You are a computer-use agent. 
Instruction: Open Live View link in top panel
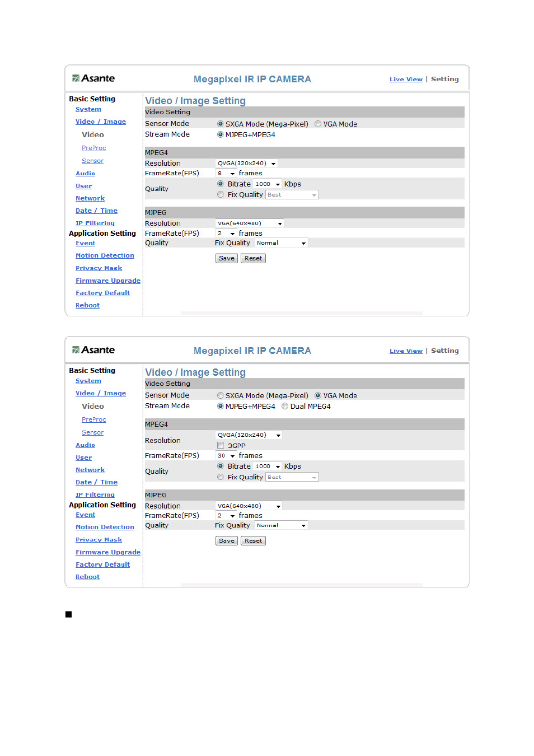pyautogui.click(x=406, y=79)
